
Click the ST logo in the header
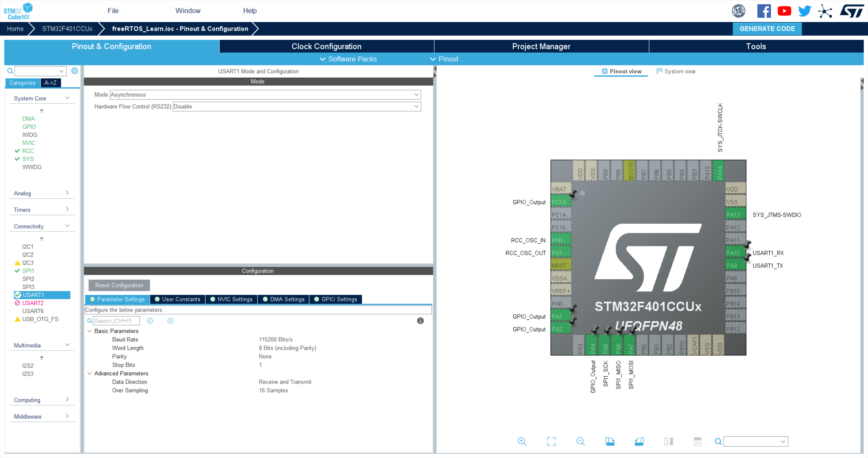[852, 11]
